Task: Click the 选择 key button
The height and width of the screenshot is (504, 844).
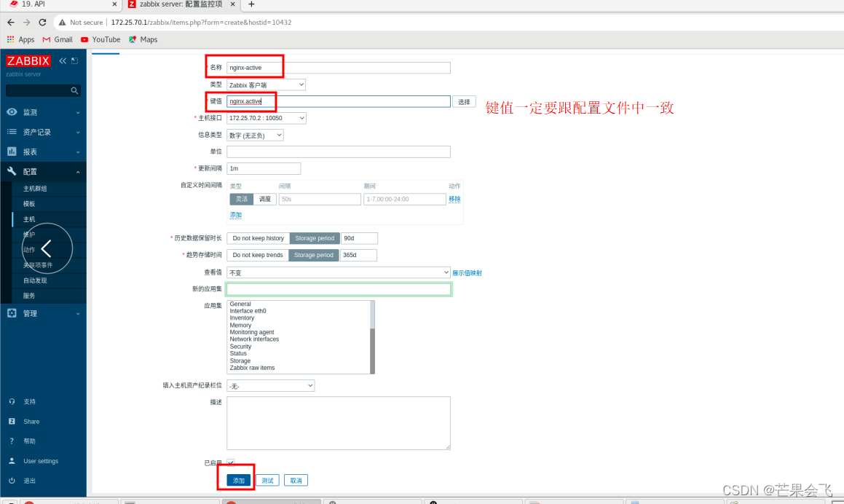Action: [x=464, y=102]
